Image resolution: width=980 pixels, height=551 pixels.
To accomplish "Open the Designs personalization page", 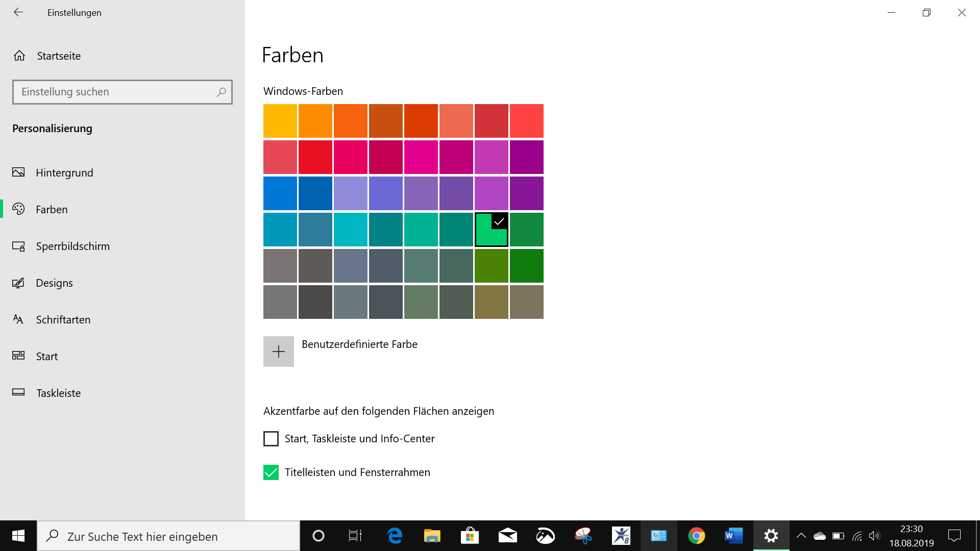I will click(x=54, y=283).
